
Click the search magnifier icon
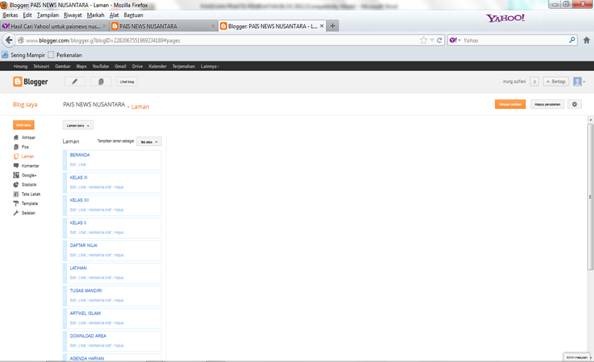click(572, 40)
